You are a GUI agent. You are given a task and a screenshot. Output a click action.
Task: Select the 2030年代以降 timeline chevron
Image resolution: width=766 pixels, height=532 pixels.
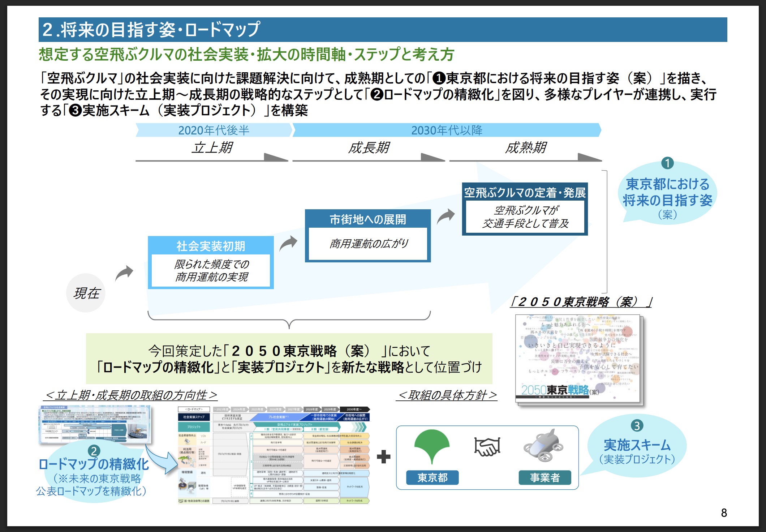pos(447,130)
